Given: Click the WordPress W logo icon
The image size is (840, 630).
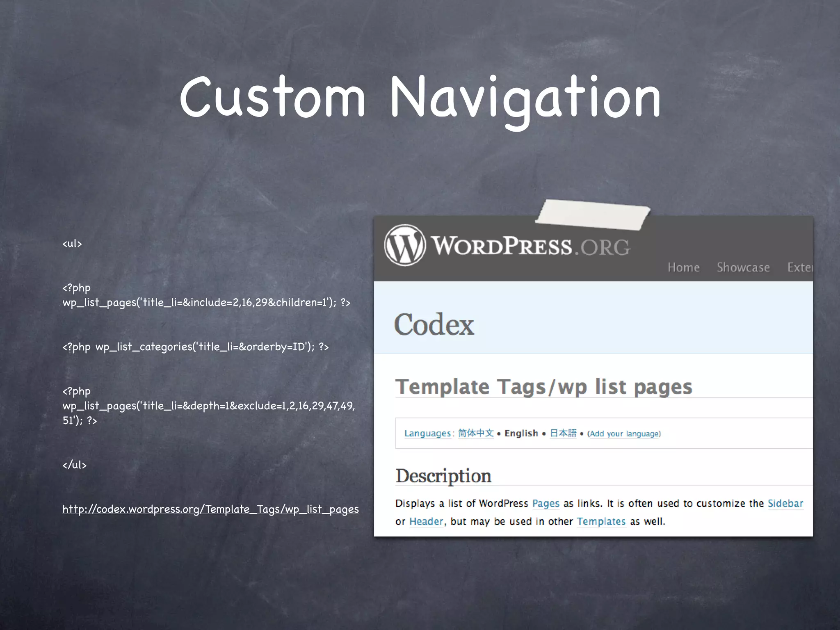Looking at the screenshot, I should tap(405, 245).
